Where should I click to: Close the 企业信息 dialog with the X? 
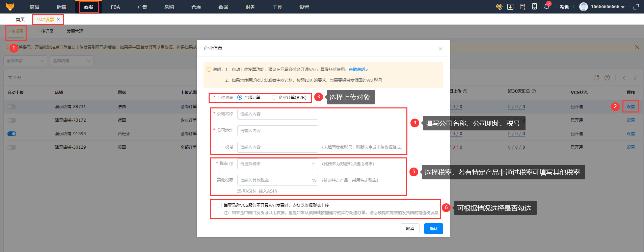pos(440,49)
